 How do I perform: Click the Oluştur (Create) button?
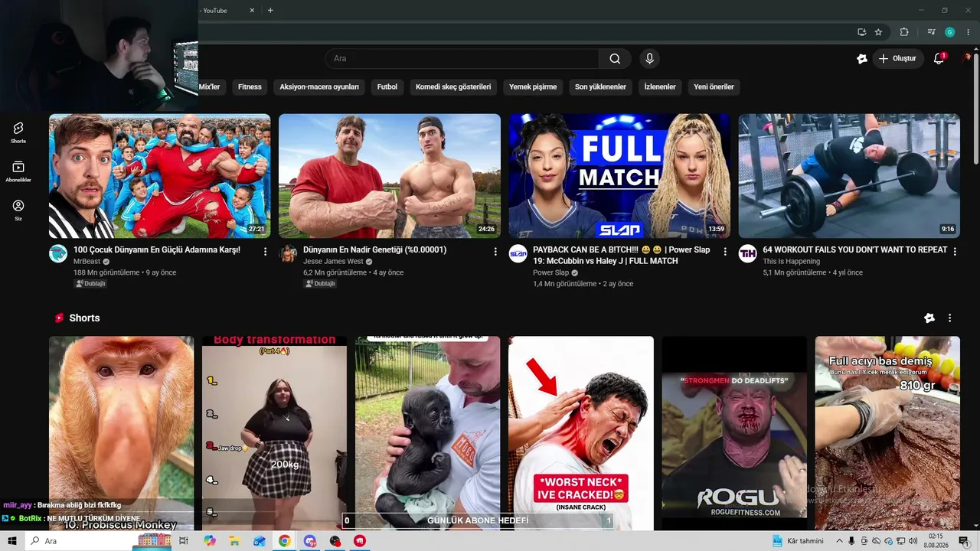coord(898,59)
